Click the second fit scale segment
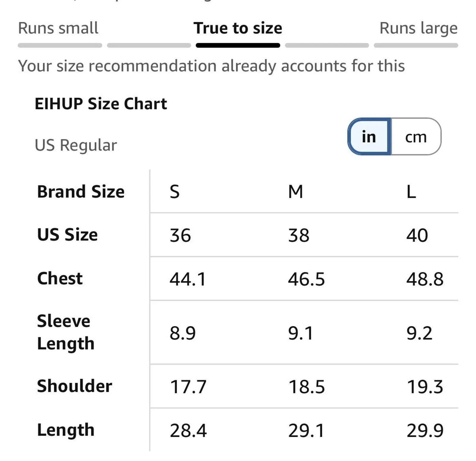Screen dimensions: 476x461 [149, 45]
